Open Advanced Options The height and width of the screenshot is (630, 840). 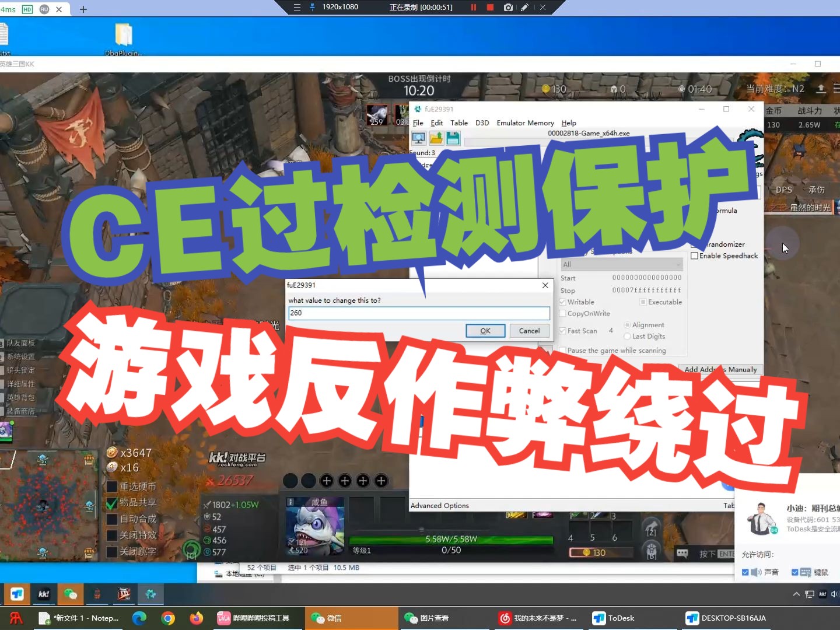tap(440, 506)
